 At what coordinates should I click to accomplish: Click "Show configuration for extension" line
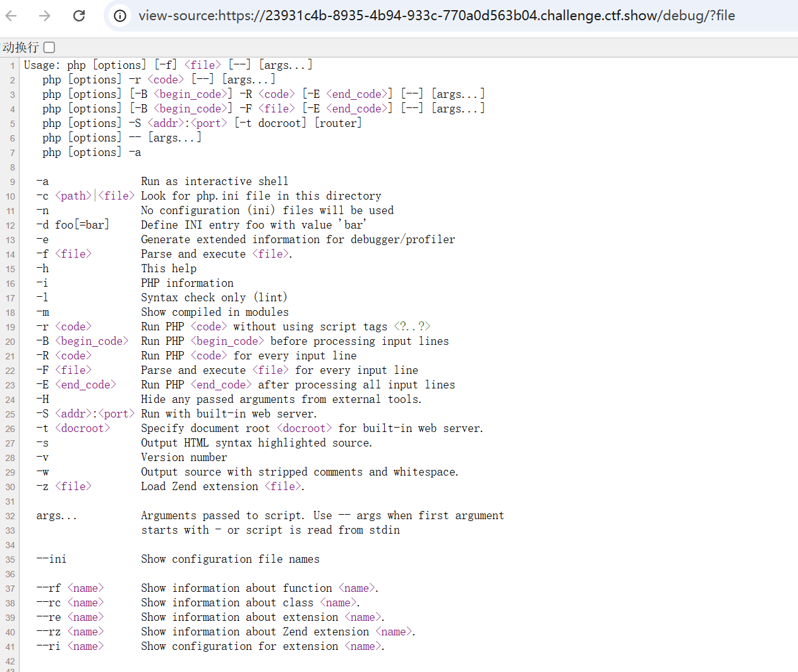263,646
